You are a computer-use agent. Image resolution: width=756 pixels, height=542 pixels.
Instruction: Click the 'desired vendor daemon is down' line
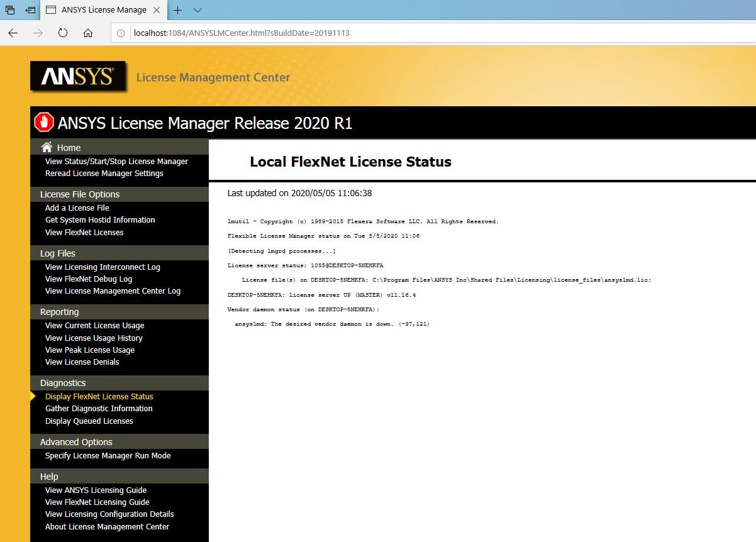332,324
